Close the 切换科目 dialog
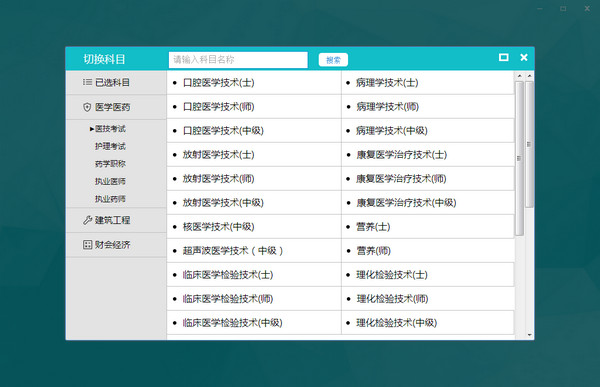 pyautogui.click(x=524, y=57)
